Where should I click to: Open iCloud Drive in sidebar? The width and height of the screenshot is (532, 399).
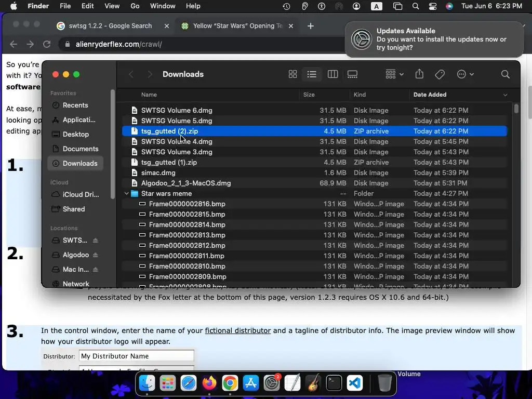[x=75, y=195]
